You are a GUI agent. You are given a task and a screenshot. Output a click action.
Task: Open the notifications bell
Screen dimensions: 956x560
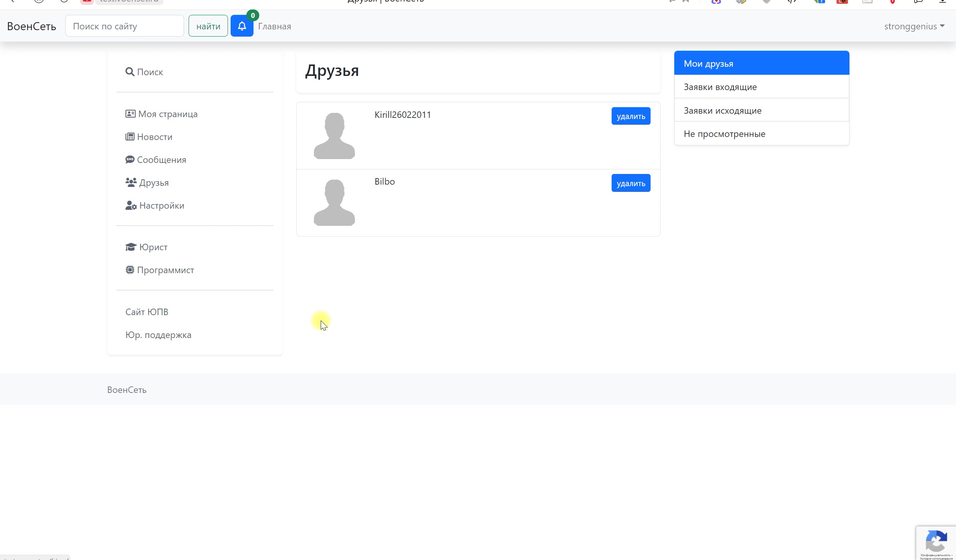pos(242,26)
